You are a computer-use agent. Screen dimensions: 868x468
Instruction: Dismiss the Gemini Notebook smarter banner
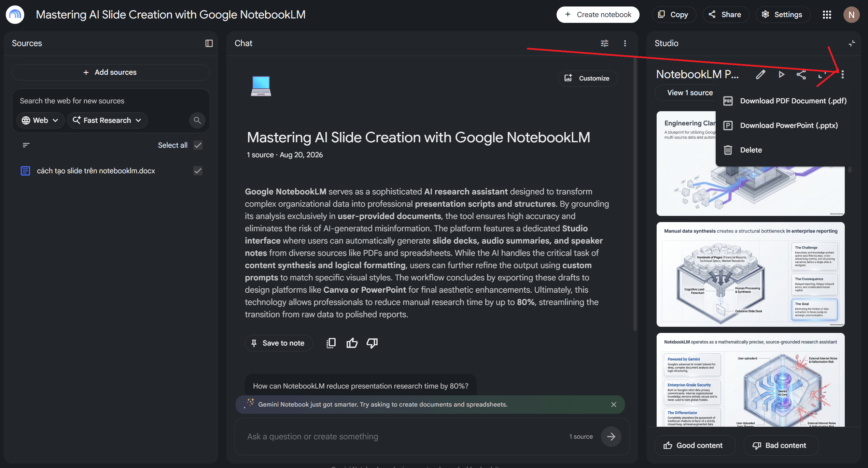(x=614, y=405)
